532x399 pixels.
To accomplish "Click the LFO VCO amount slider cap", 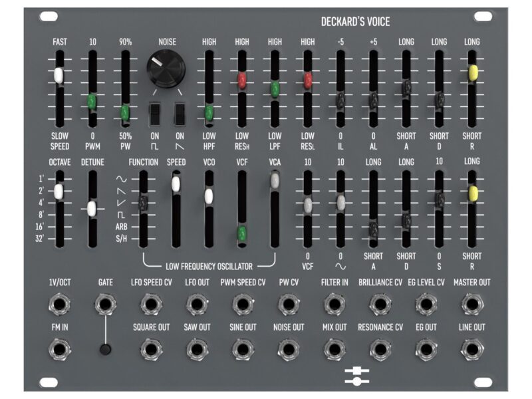I will pos(209,196).
